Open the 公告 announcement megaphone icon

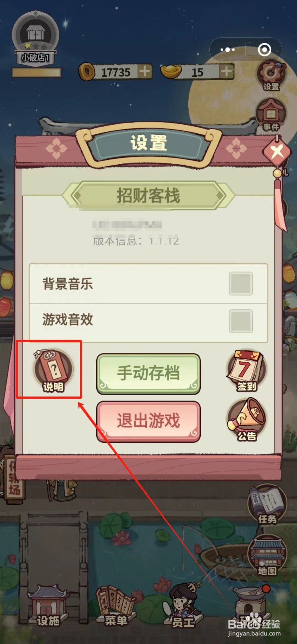[246, 419]
